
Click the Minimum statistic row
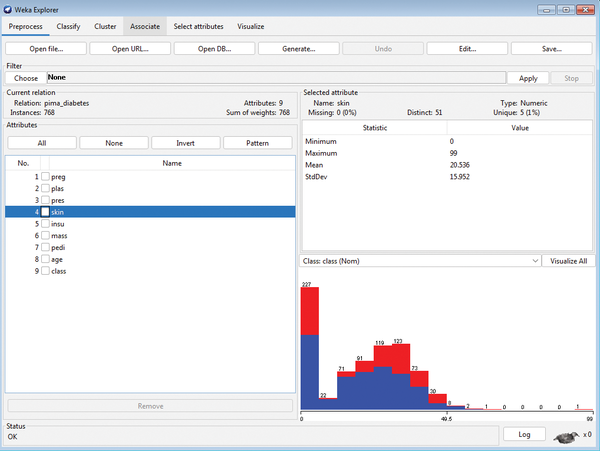pos(447,141)
